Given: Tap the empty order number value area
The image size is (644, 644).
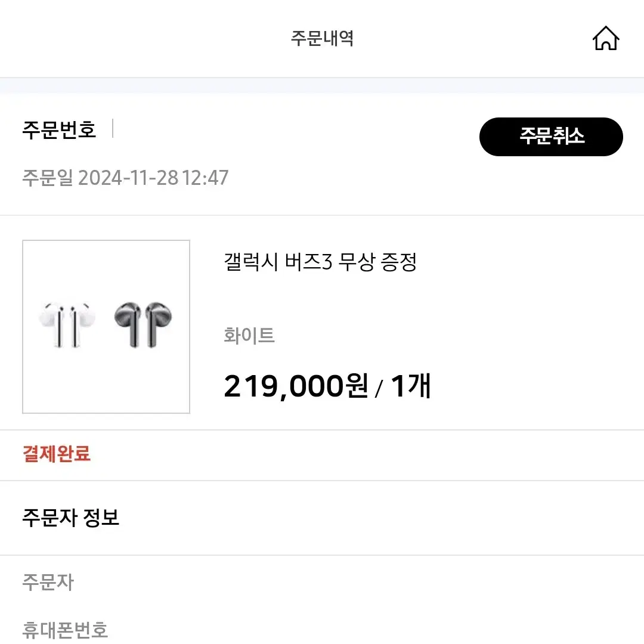Looking at the screenshot, I should [287, 129].
